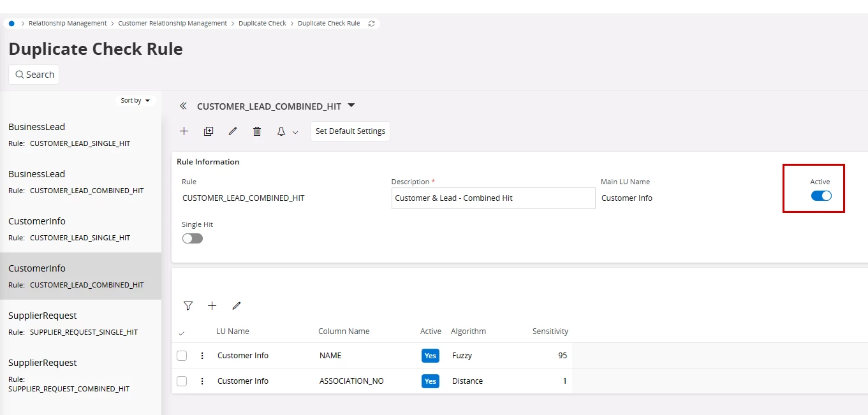The image size is (868, 415).
Task: Click the Fuzzy algorithm cell
Action: (x=462, y=356)
